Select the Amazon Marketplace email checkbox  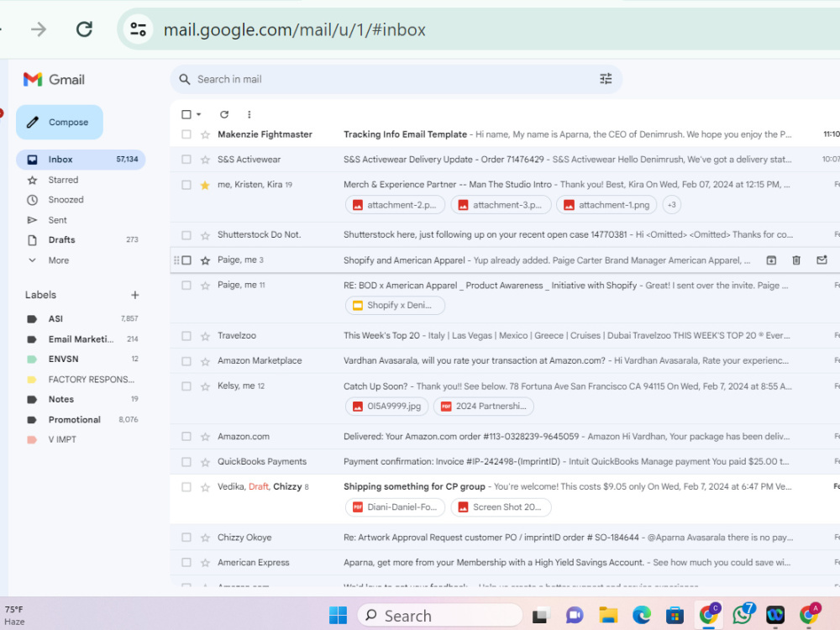pyautogui.click(x=186, y=361)
